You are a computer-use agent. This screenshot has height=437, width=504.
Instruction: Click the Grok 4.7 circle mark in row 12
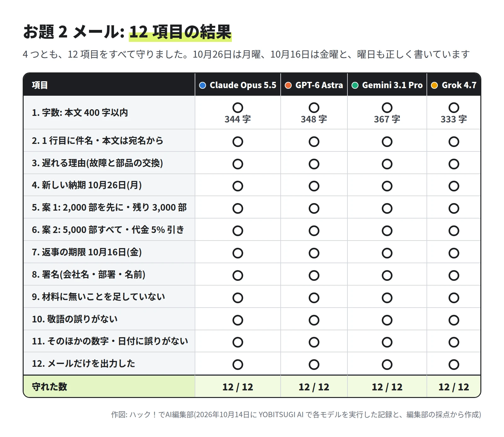click(x=454, y=364)
